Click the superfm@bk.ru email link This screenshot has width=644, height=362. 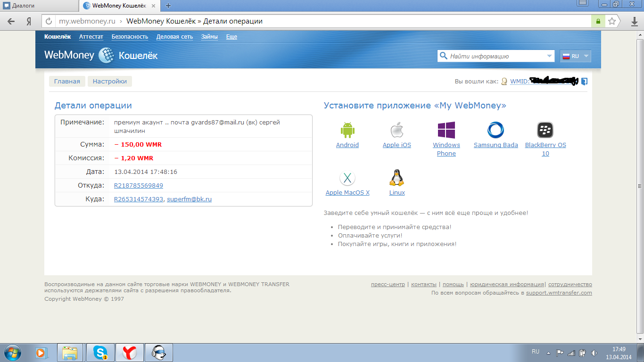189,199
